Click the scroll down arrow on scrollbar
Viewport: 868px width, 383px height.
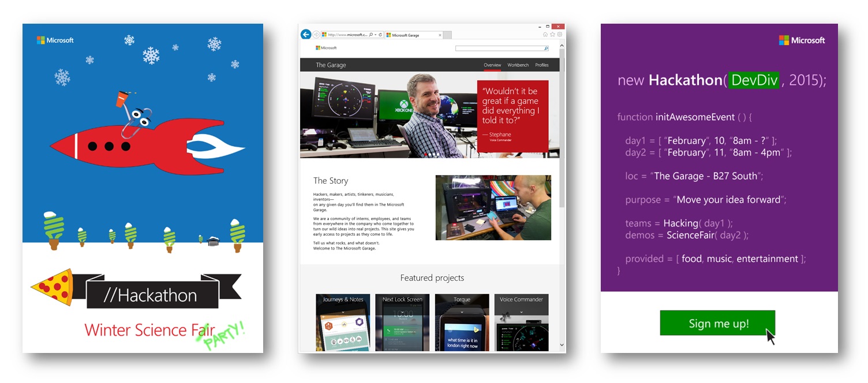(x=562, y=345)
